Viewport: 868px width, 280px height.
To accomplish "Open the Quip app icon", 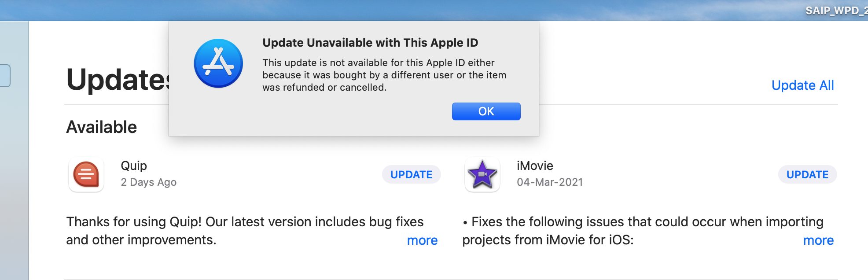I will pyautogui.click(x=86, y=175).
